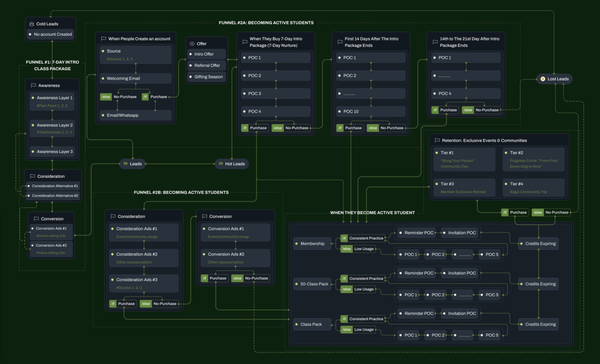Click /if tag beside Consistent Practice in Membership row
Image resolution: width=600 pixels, height=364 pixels.
tap(344, 238)
